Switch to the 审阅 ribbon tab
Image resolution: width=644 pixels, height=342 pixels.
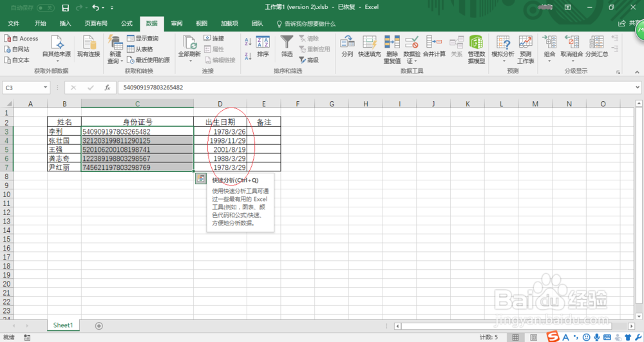(176, 23)
